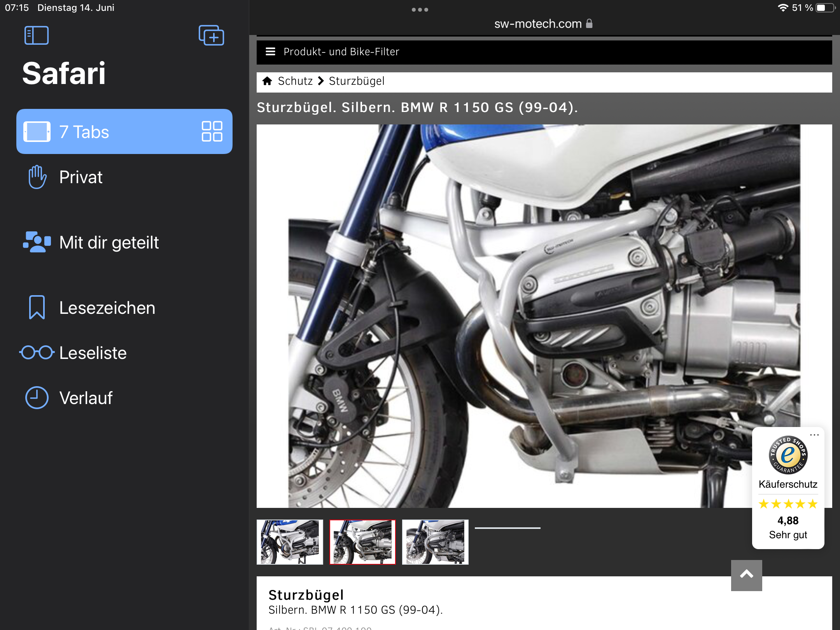Click the battery status indicator
Image resolution: width=840 pixels, height=630 pixels.
[825, 8]
